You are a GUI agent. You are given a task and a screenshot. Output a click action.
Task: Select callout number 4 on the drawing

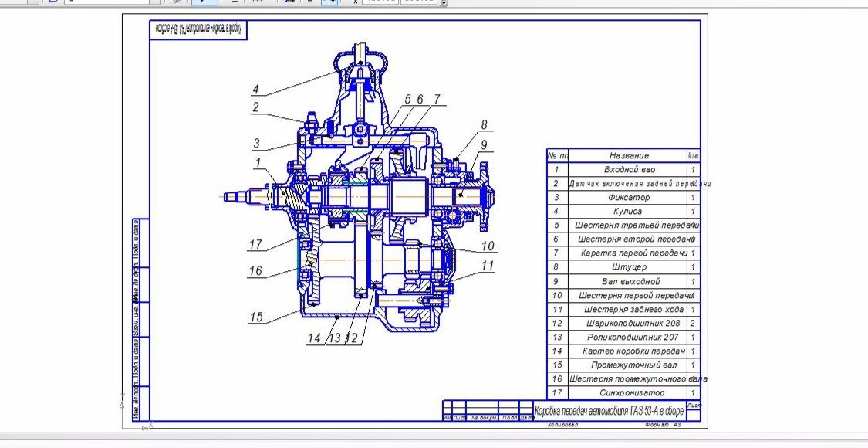click(255, 89)
